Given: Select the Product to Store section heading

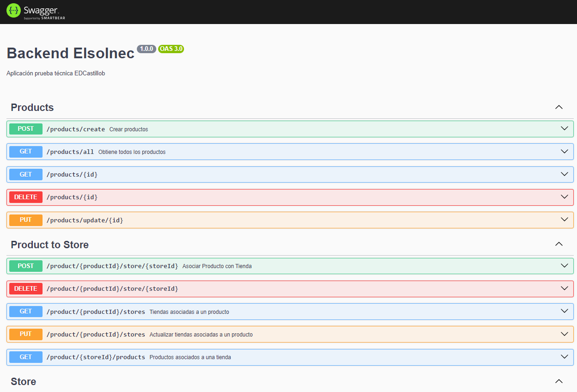Looking at the screenshot, I should pyautogui.click(x=49, y=245).
